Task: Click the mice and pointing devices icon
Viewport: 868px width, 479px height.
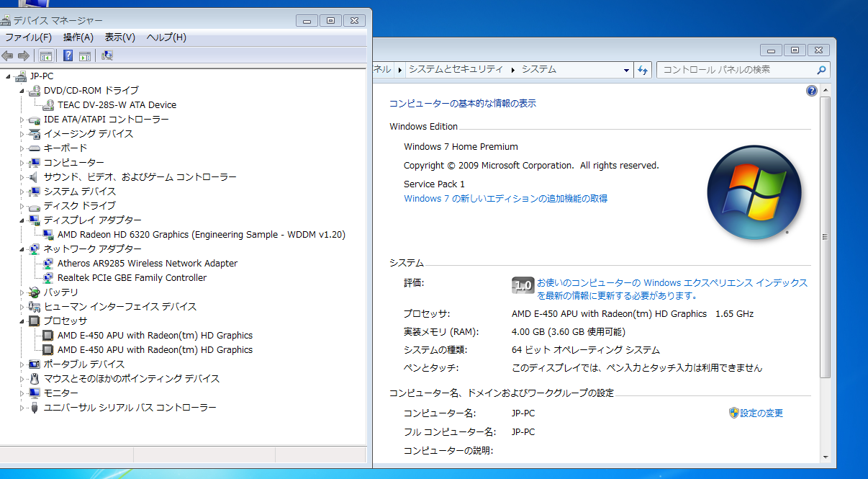Action: click(x=34, y=379)
